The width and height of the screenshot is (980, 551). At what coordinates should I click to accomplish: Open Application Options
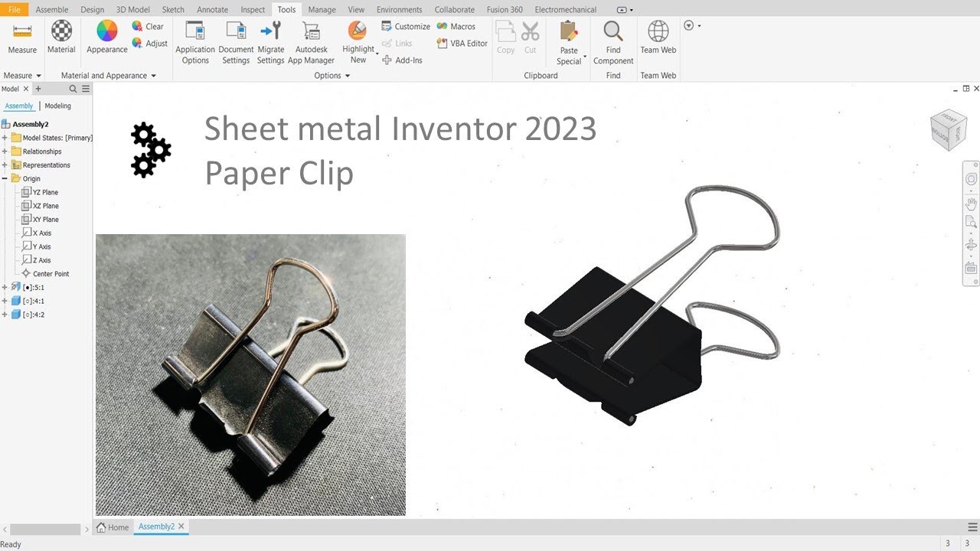tap(195, 43)
